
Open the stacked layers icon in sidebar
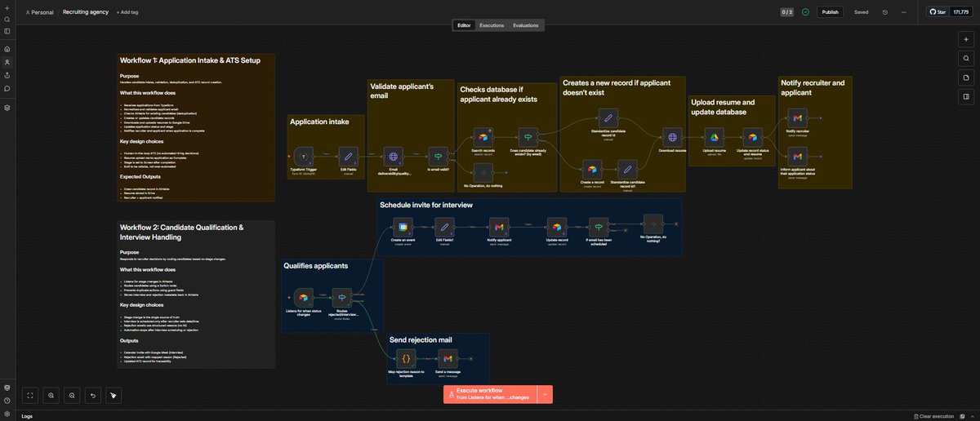pos(7,107)
